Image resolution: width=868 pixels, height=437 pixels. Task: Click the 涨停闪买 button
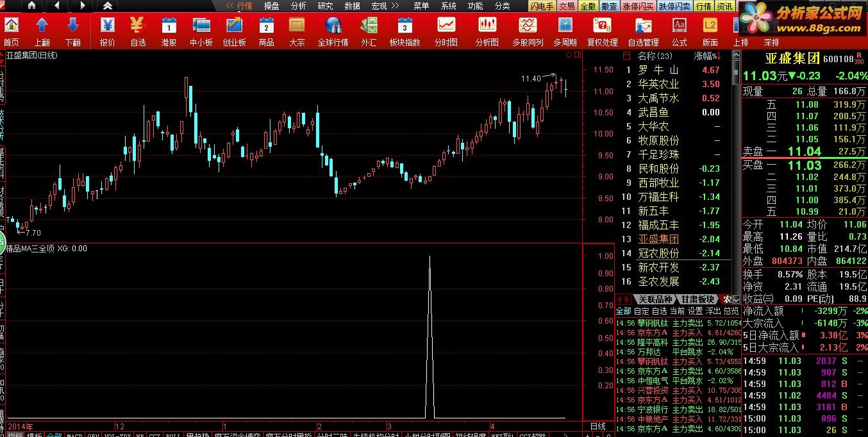tap(638, 6)
